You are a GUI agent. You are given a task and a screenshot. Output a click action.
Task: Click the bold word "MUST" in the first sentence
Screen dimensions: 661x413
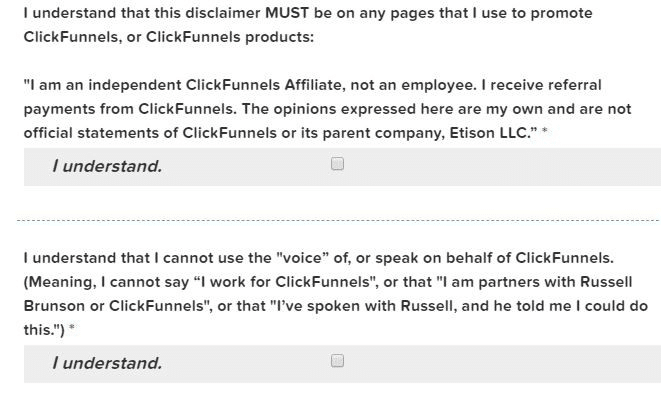pyautogui.click(x=287, y=13)
